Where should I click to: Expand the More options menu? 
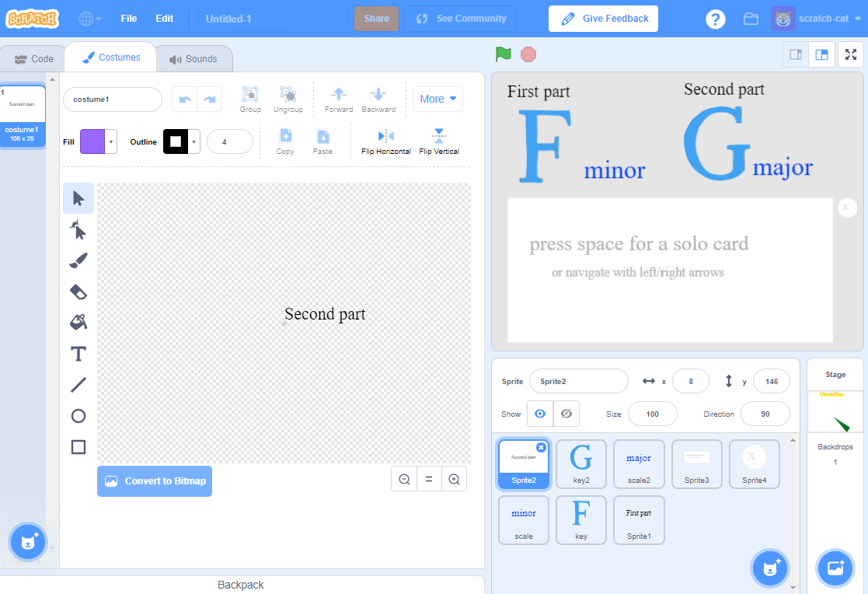(x=437, y=99)
